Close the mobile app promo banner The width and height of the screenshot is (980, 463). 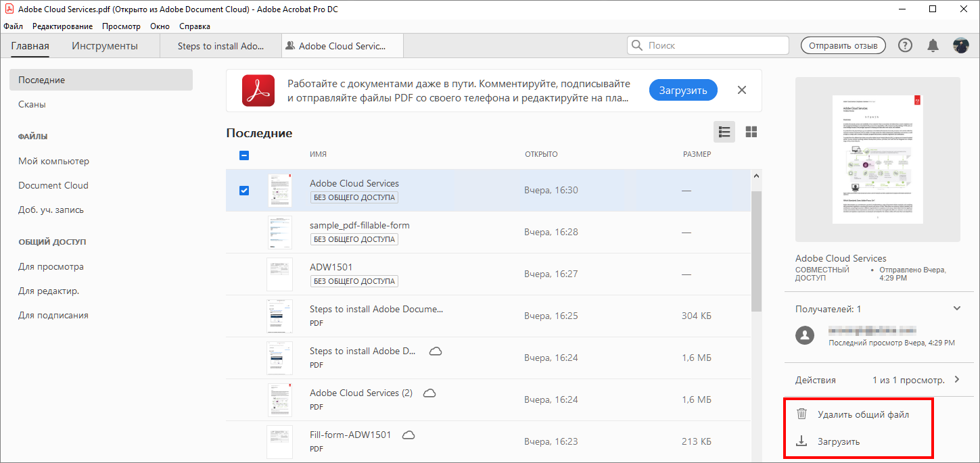[742, 90]
